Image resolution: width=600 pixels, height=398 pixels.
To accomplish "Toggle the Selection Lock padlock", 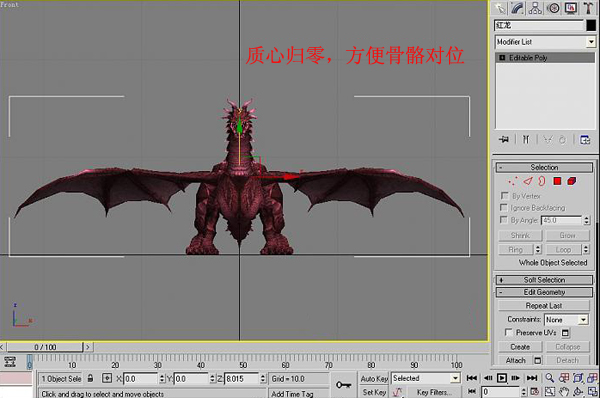I will click(90, 378).
